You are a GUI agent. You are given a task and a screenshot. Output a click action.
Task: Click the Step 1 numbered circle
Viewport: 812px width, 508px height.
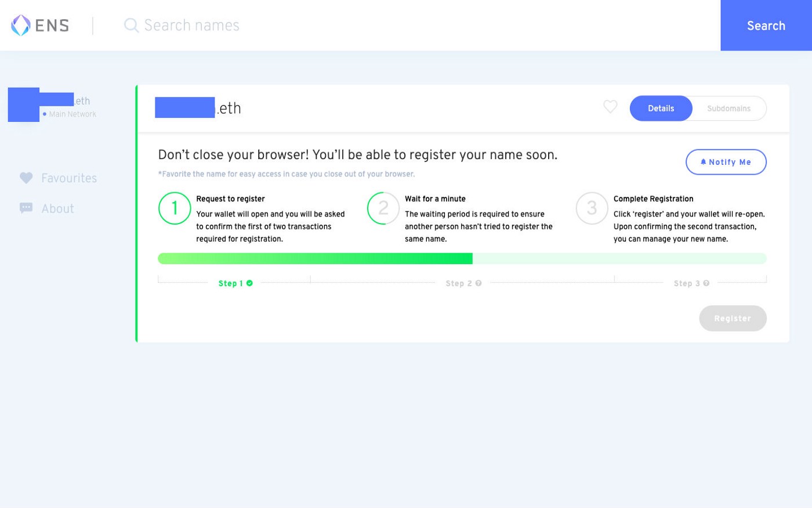point(175,208)
